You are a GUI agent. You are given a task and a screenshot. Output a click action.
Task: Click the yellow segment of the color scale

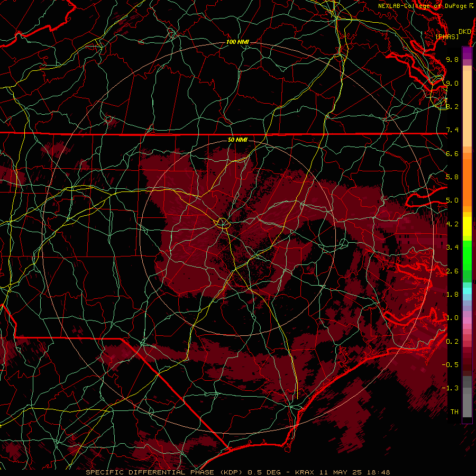click(x=467, y=226)
